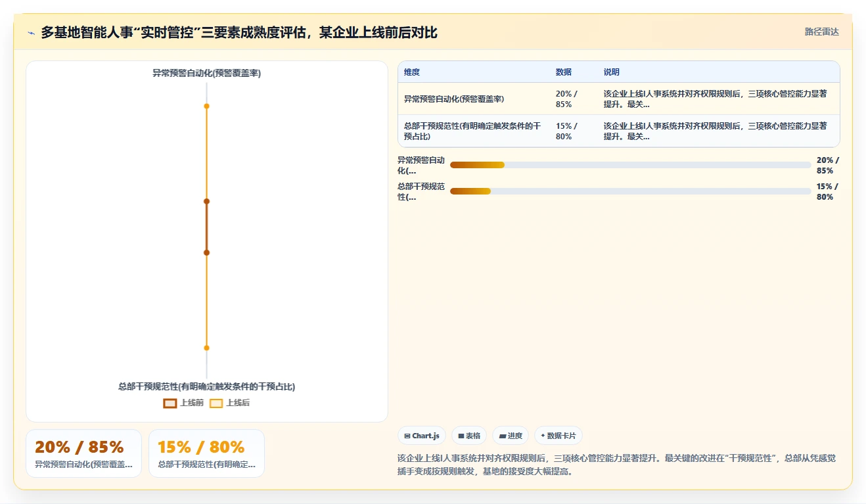Toggle the 上线前 legend series
866x504 pixels.
tap(183, 403)
